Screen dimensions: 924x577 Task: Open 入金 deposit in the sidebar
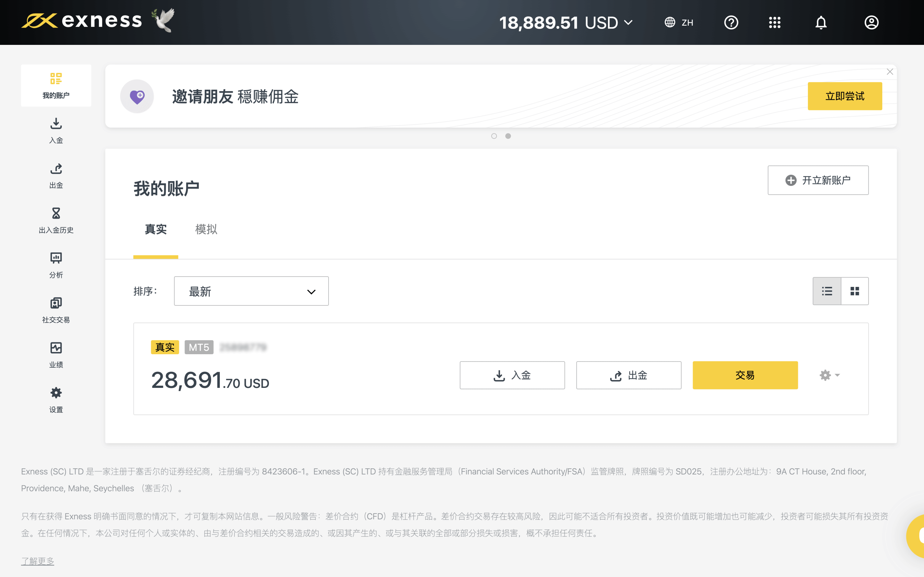[56, 130]
